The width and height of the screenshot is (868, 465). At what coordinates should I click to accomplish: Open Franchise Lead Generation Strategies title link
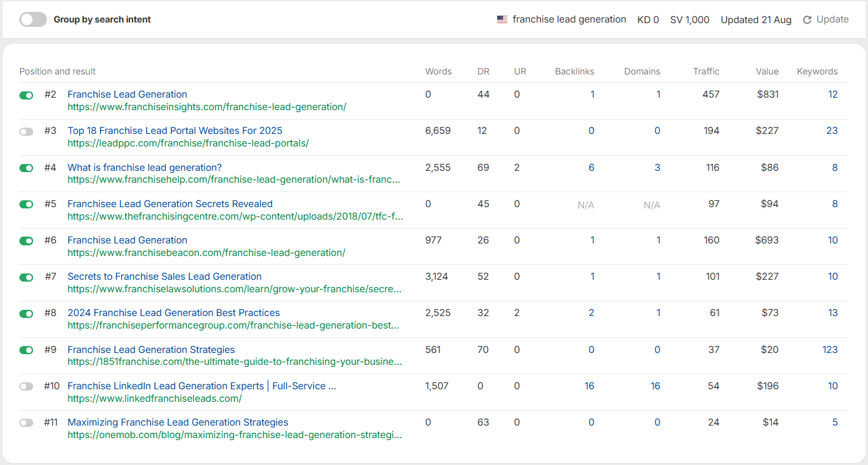click(151, 349)
